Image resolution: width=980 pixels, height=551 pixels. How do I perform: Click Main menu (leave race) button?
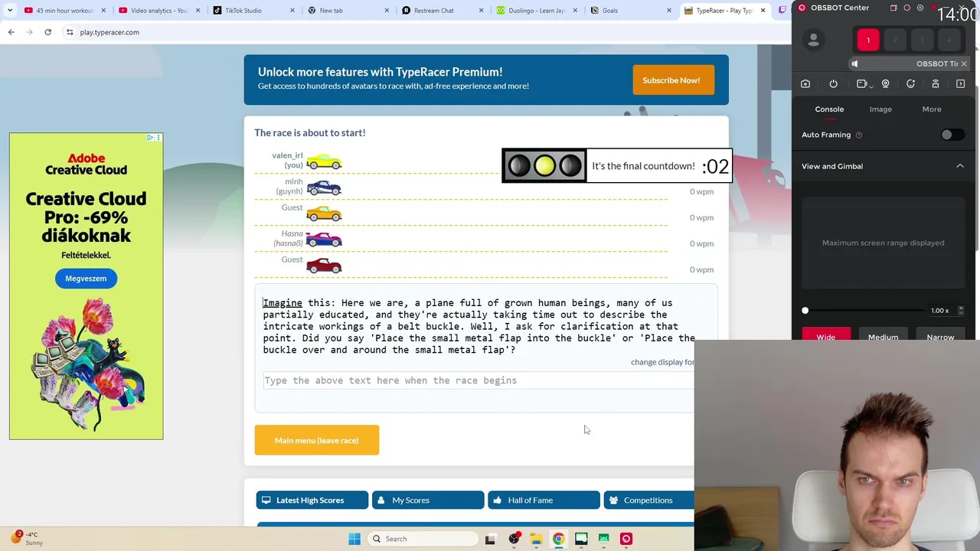[317, 440]
